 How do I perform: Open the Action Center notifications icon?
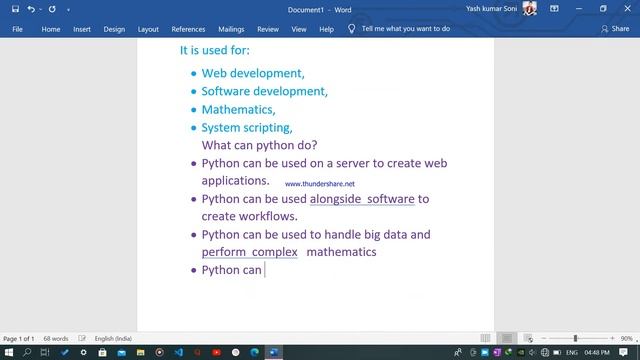tap(623, 352)
